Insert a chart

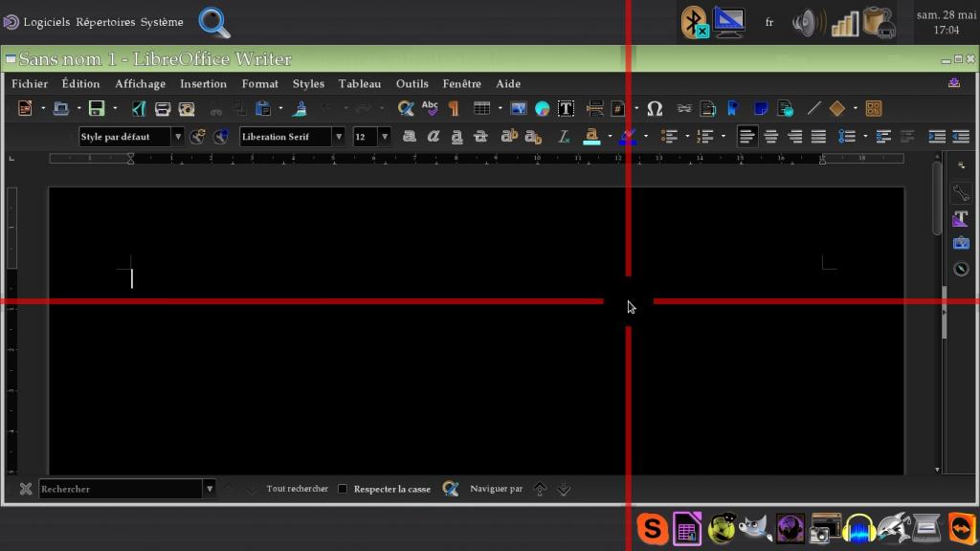[542, 109]
